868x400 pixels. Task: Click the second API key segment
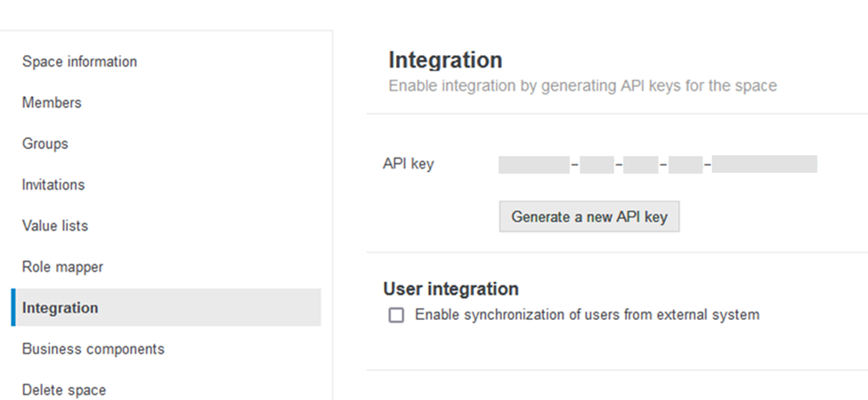tap(596, 164)
